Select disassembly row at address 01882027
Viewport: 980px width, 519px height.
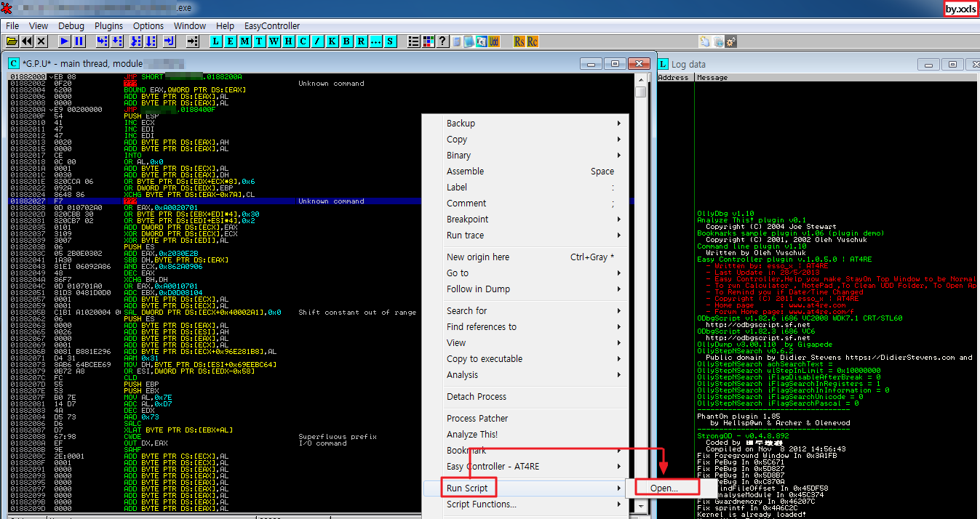(320, 201)
